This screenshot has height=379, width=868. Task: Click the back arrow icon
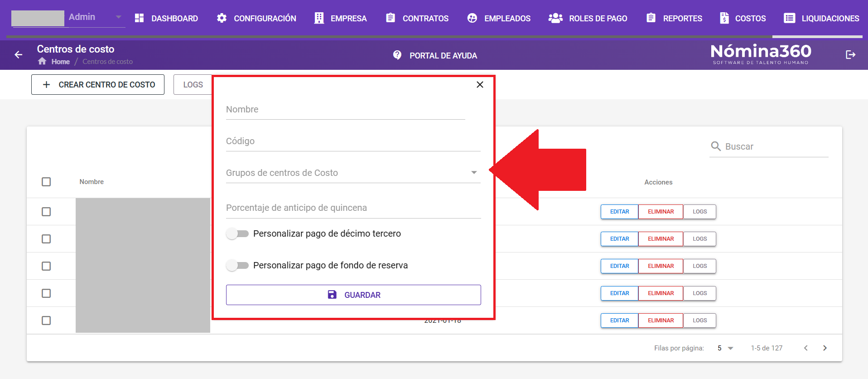[19, 55]
